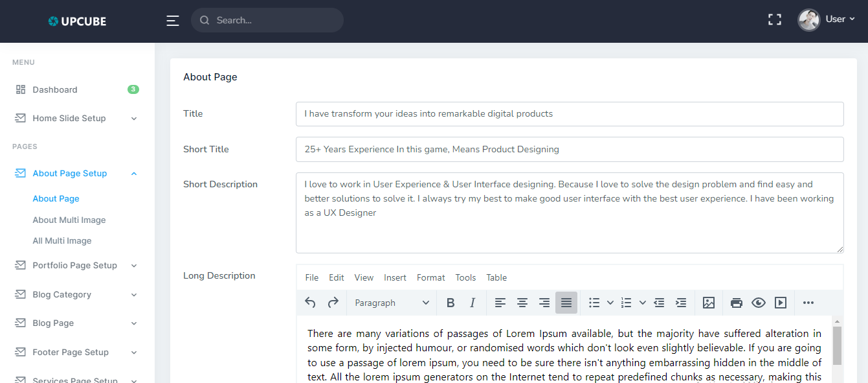This screenshot has height=383, width=868.
Task: Expand the Portfolio Page Setup menu
Action: [74, 265]
